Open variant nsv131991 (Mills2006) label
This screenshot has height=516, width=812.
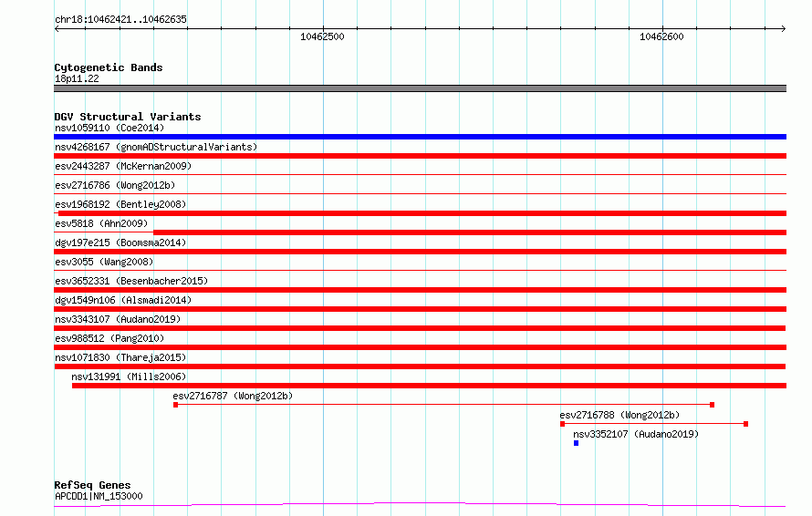coord(129,377)
